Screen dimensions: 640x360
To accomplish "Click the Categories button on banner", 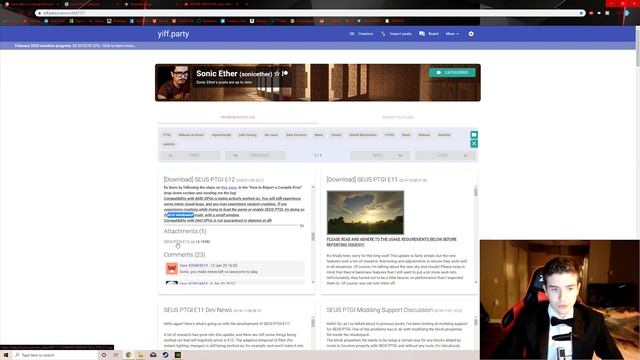I will click(x=452, y=73).
